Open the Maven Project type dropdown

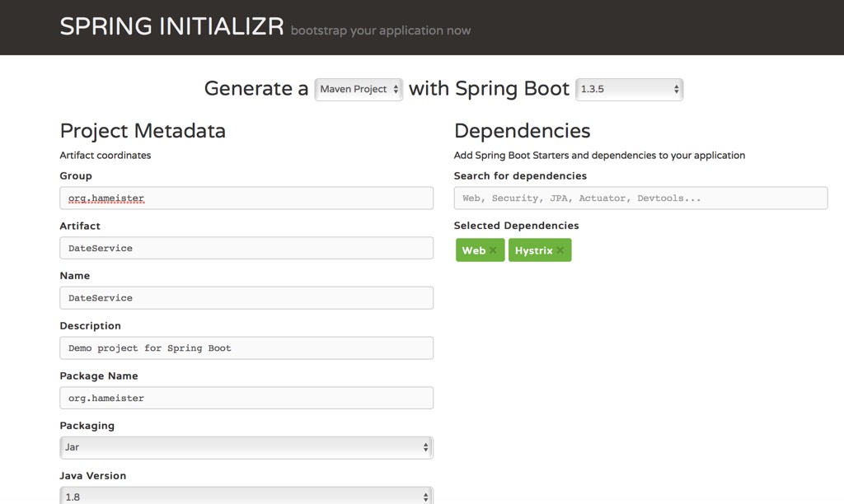click(359, 89)
